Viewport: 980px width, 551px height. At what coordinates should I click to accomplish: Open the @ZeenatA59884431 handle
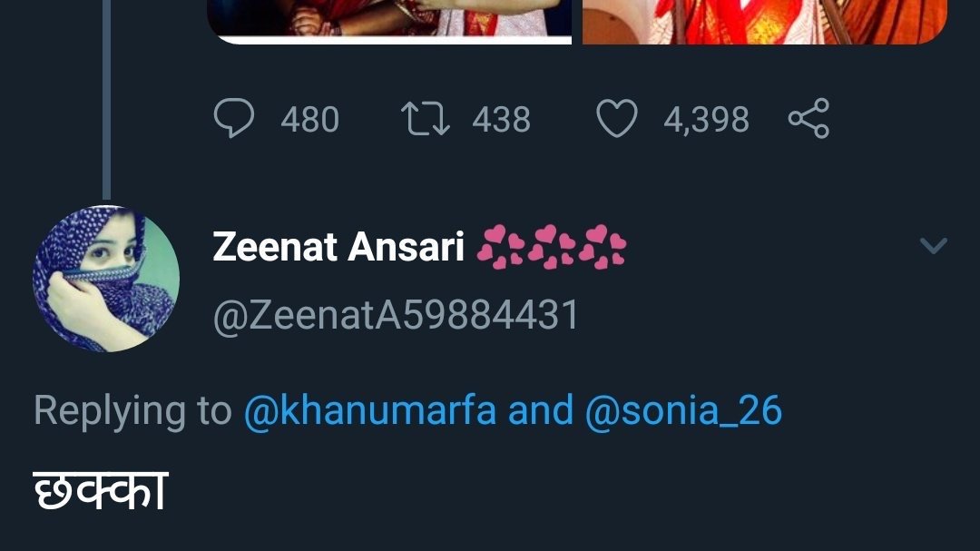coord(395,316)
